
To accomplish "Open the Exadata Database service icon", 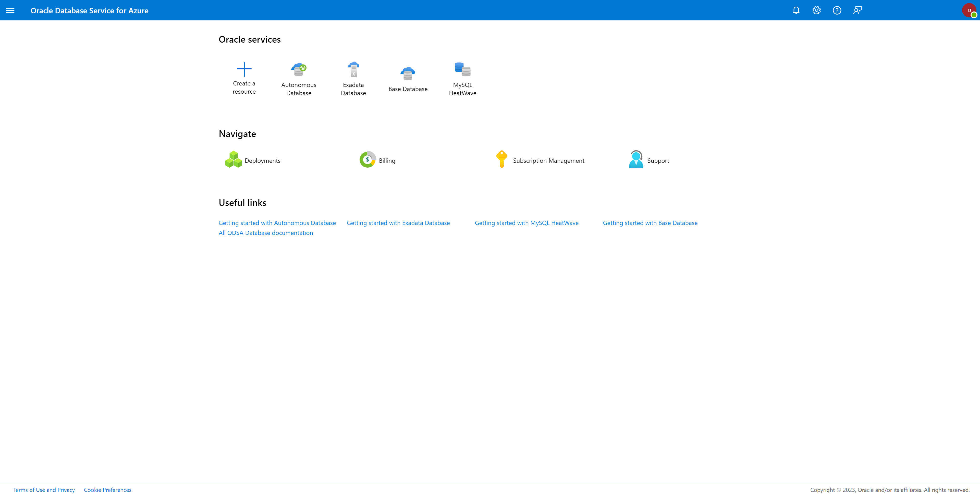I will point(353,69).
